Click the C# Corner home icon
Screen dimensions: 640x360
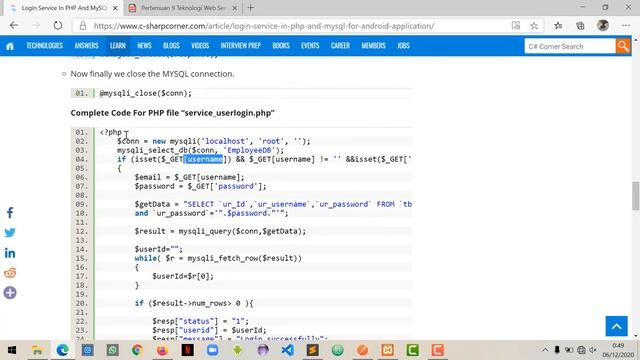pos(10,46)
